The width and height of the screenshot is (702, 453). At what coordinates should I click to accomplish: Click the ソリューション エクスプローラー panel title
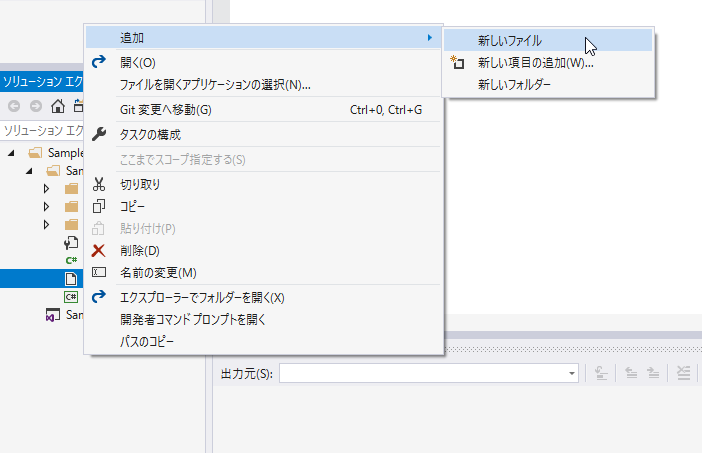[43, 82]
